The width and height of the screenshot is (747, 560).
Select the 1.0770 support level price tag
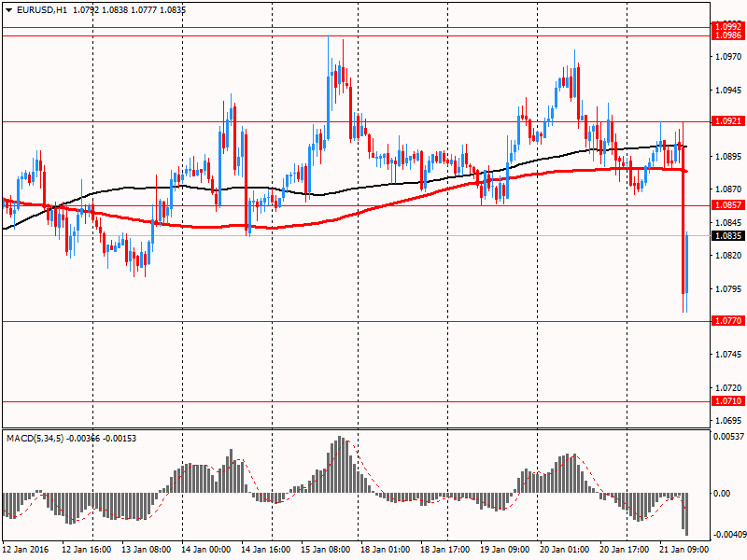pos(727,320)
